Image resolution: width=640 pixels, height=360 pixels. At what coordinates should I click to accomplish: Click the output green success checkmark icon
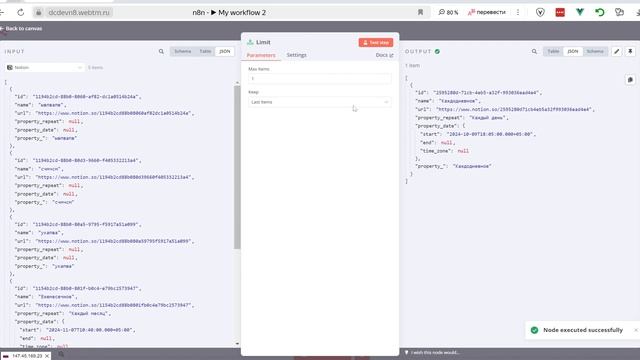coord(437,51)
